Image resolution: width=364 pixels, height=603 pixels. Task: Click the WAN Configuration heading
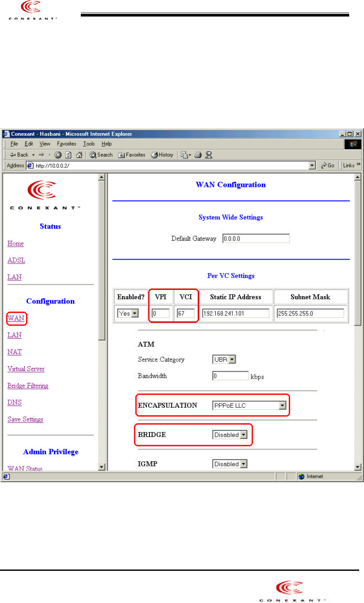(x=231, y=185)
